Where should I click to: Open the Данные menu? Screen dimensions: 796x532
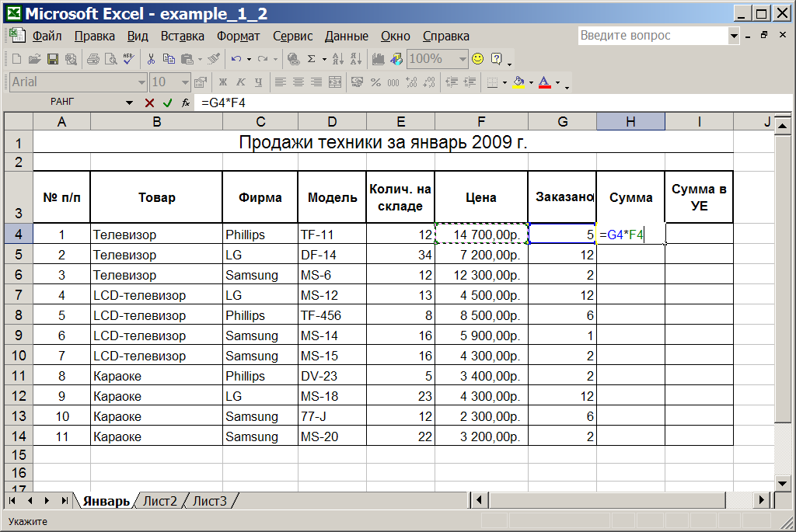coord(346,36)
